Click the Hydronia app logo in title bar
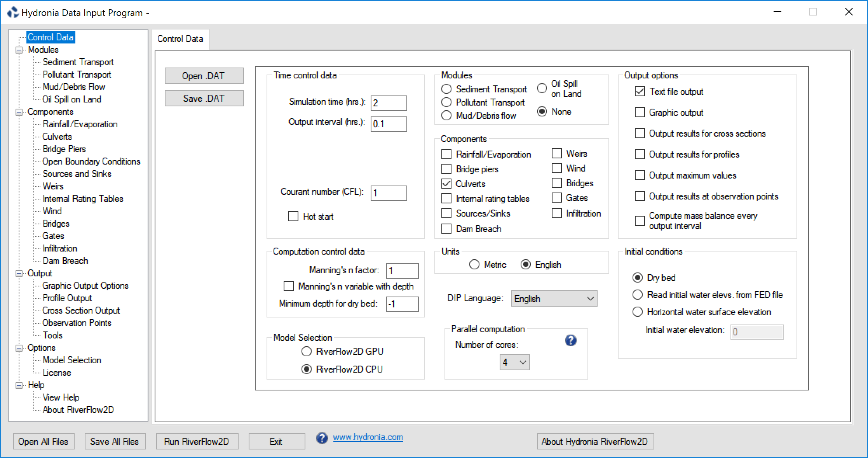 (x=13, y=12)
